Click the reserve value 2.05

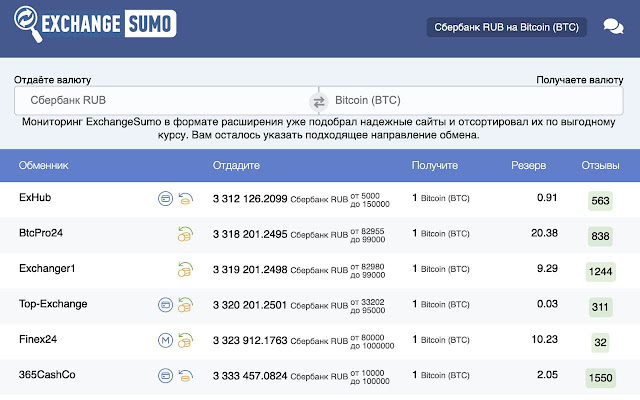pos(547,375)
